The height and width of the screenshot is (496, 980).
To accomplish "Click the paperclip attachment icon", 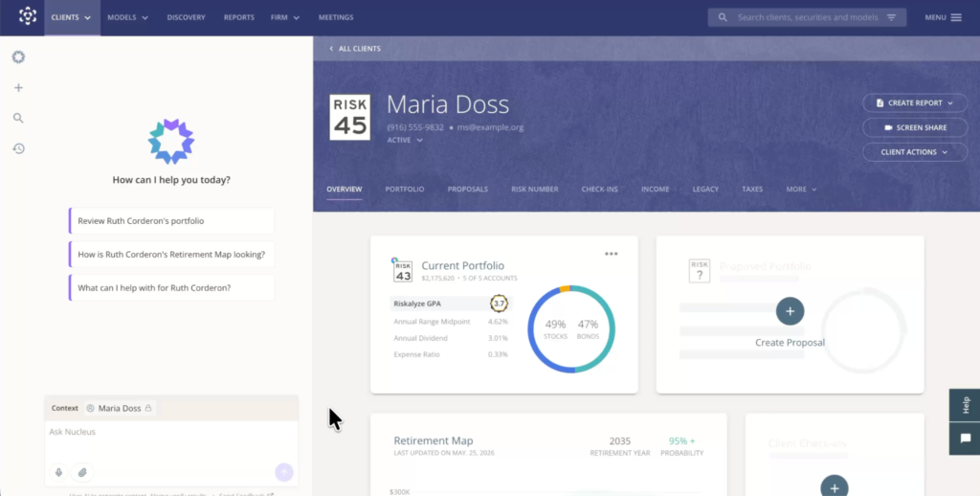I will (82, 472).
